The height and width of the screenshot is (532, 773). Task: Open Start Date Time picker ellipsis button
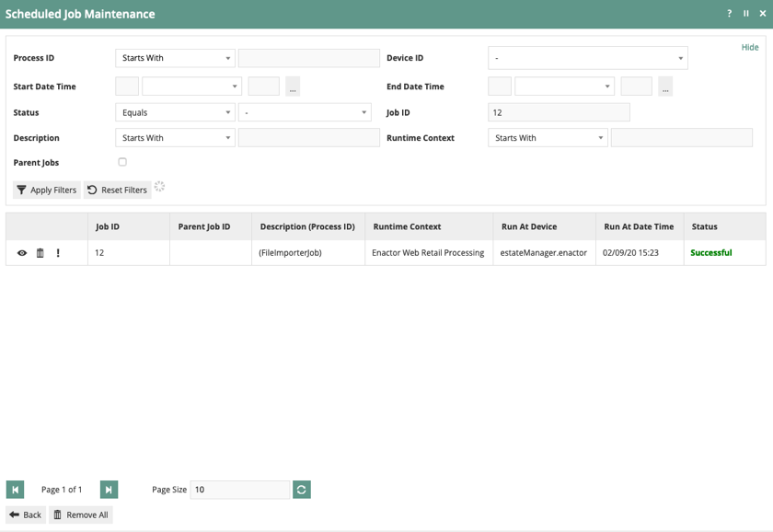(x=293, y=87)
